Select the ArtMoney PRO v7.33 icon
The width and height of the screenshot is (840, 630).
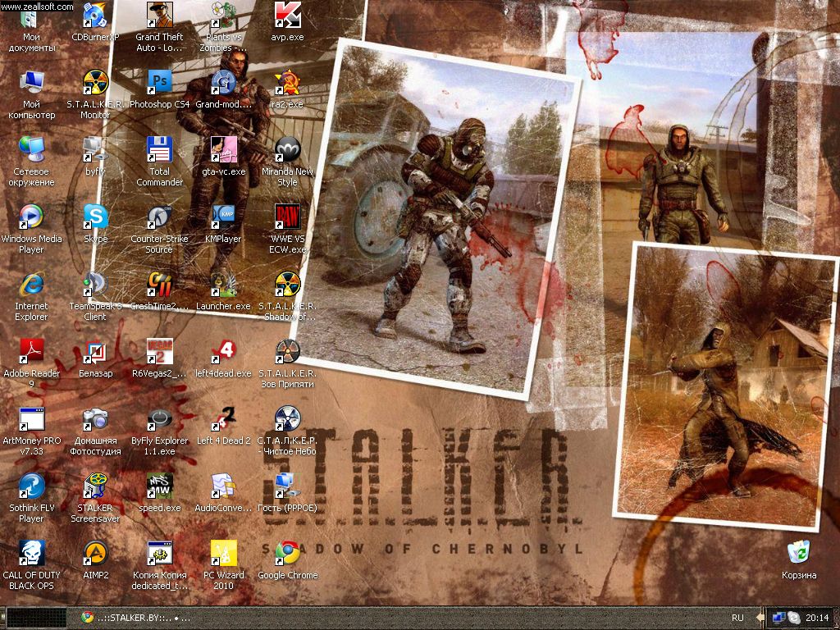tap(31, 419)
